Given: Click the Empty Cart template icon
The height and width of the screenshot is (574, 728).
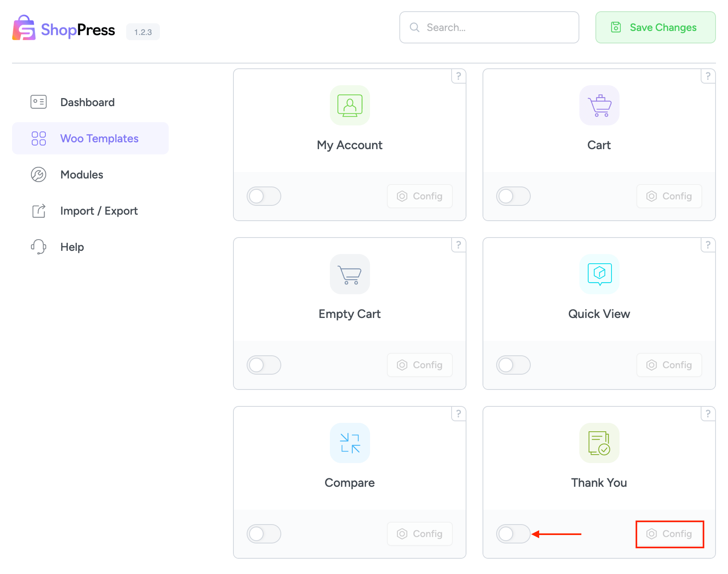Looking at the screenshot, I should [x=350, y=274].
